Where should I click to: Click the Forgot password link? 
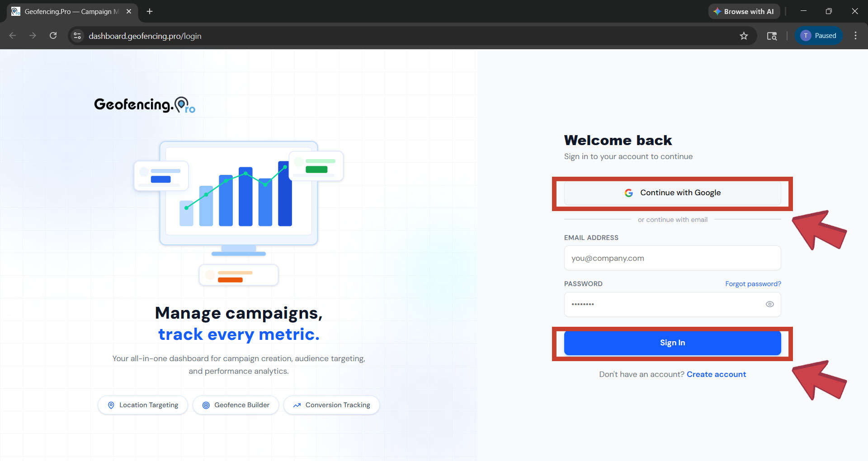[x=753, y=283]
